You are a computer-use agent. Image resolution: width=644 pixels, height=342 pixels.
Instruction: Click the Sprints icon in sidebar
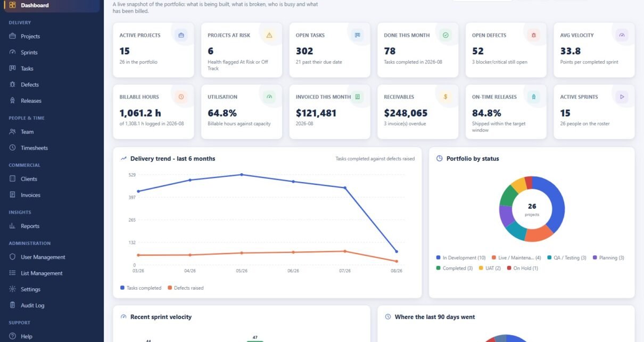(x=12, y=52)
